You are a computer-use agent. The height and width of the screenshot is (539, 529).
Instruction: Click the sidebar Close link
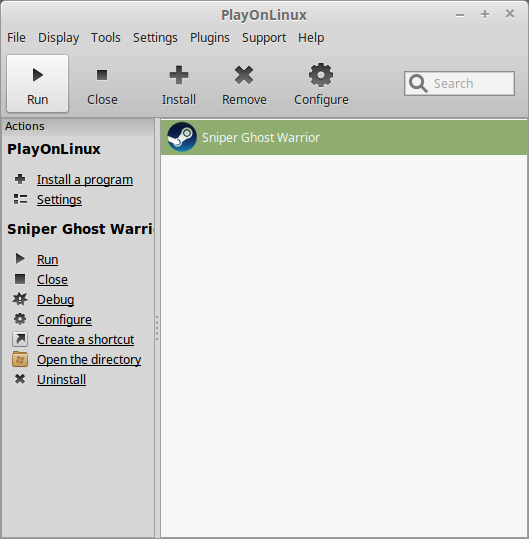click(52, 279)
